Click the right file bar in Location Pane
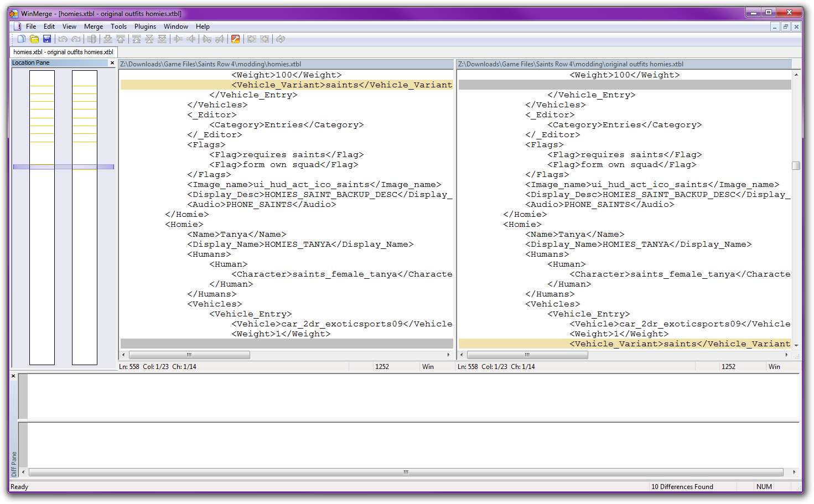The width and height of the screenshot is (814, 504). point(85,217)
